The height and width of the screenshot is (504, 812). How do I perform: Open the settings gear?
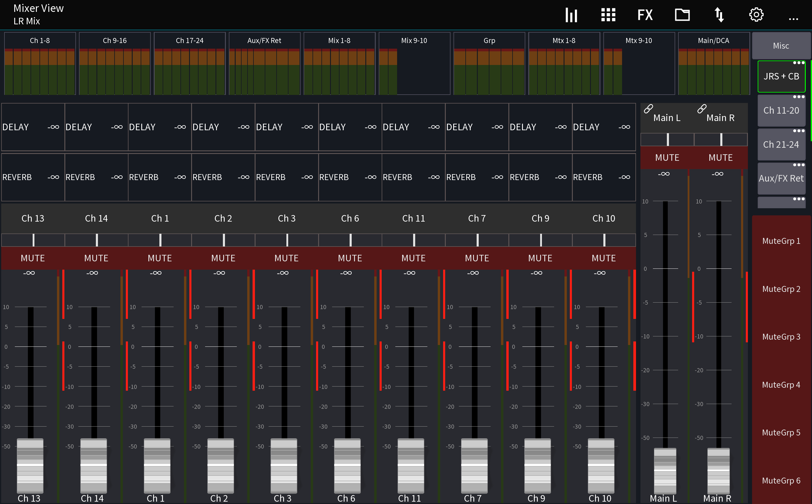tap(756, 15)
